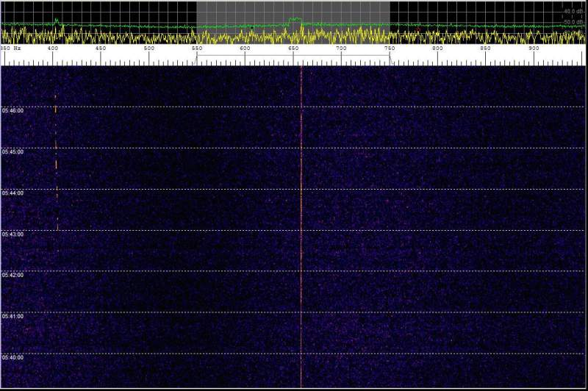
Task: Click the 50.0 dB level label
Action: (x=573, y=22)
